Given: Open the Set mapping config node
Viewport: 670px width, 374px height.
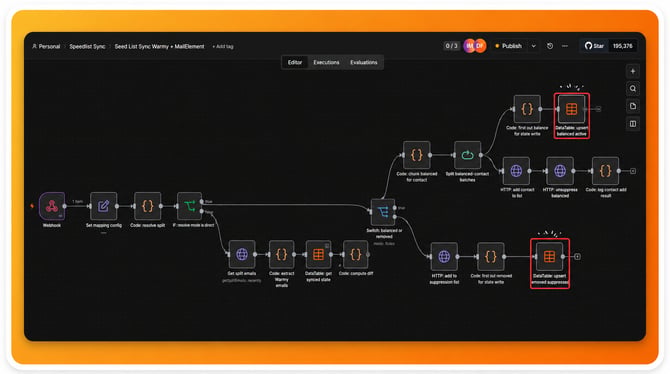Looking at the screenshot, I should 103,206.
